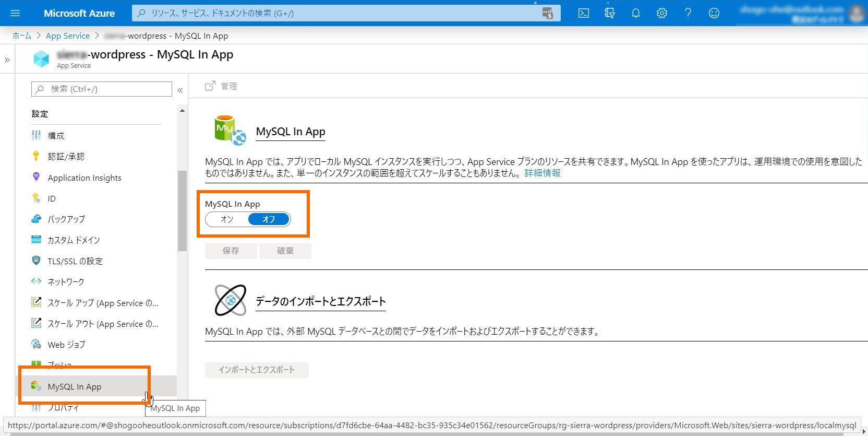Click the magnifier icon in the global search
The image size is (868, 436).
click(x=141, y=13)
